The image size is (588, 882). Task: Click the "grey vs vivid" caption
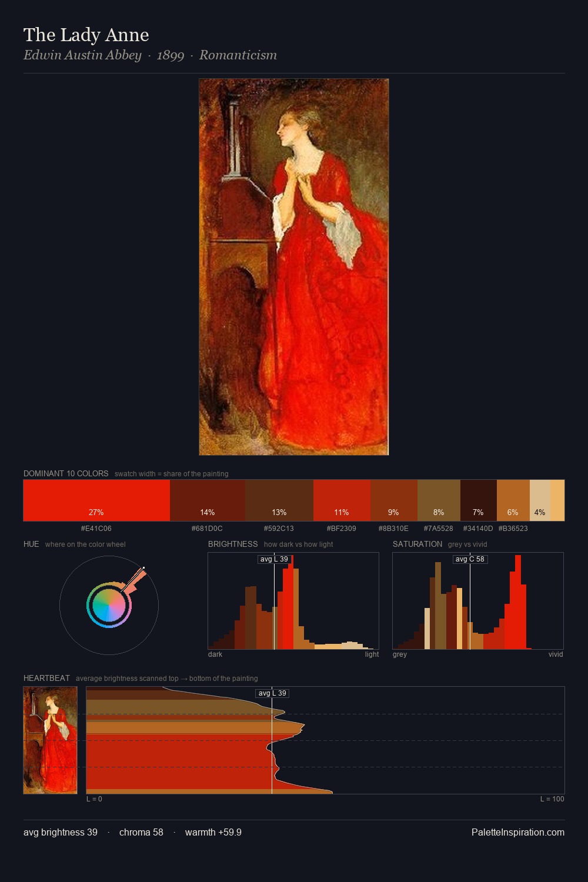click(467, 544)
